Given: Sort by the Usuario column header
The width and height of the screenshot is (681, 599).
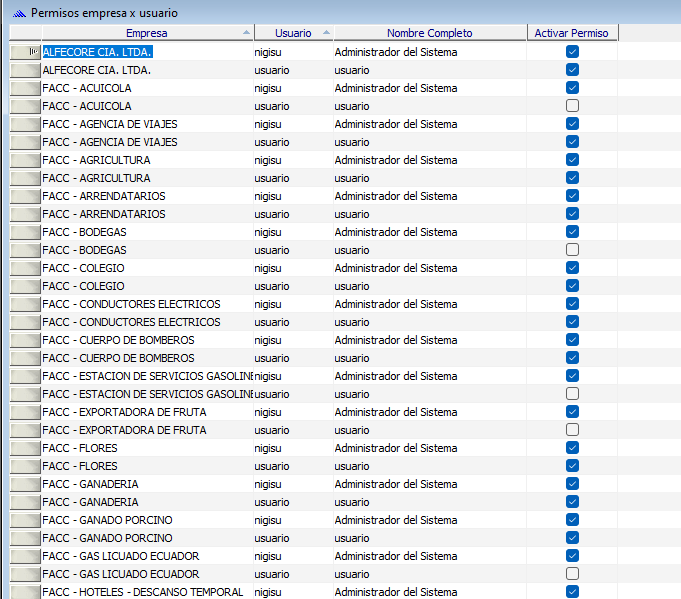Looking at the screenshot, I should coord(290,33).
